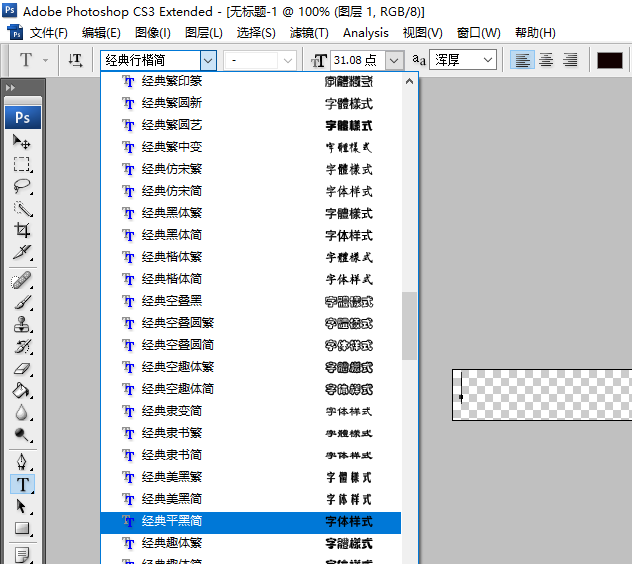Open the 编辑(E) menu
632x564 pixels.
pos(101,33)
